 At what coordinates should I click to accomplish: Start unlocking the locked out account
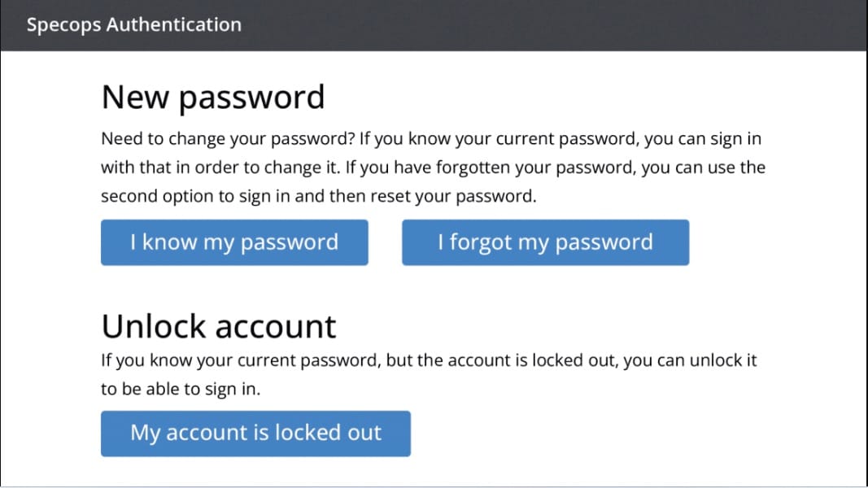click(255, 434)
